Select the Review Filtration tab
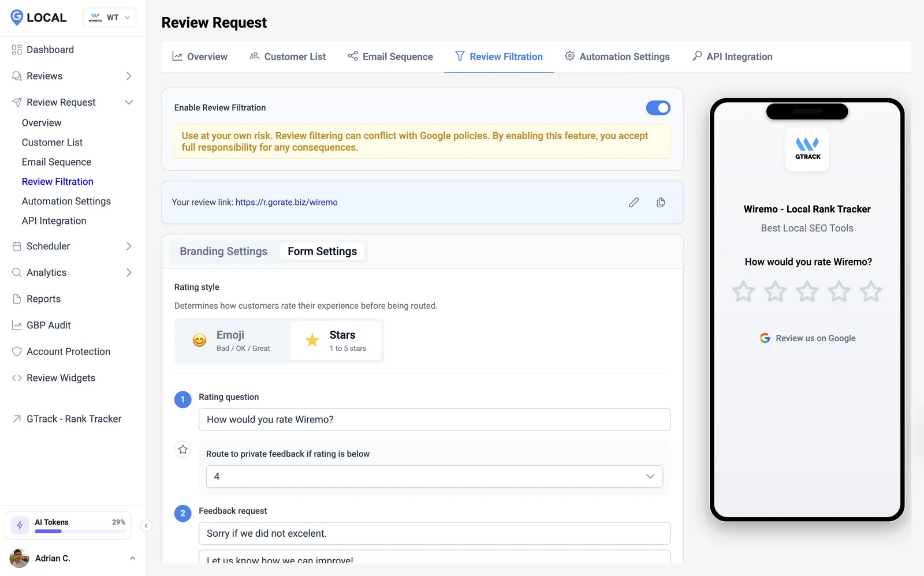This screenshot has height=576, width=924. point(499,57)
